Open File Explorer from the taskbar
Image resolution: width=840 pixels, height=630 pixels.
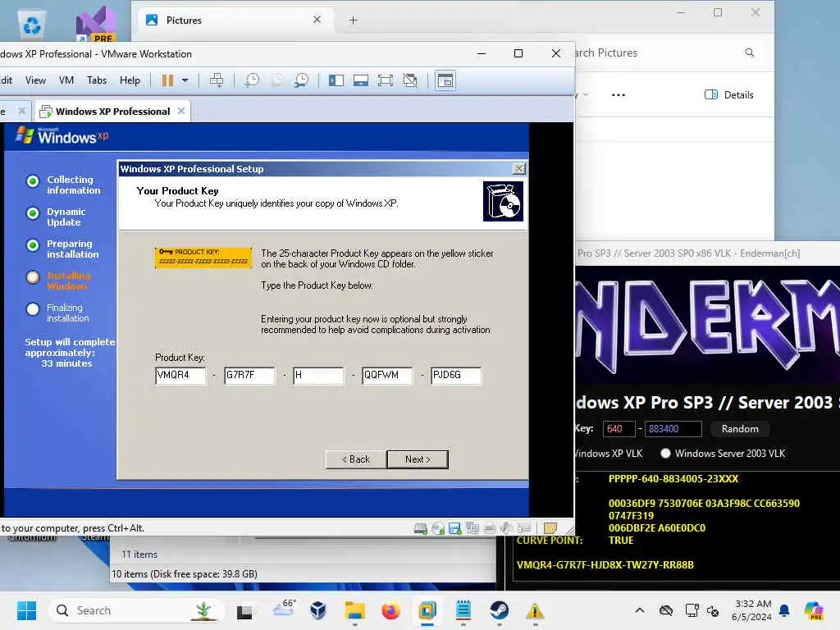coord(354,610)
